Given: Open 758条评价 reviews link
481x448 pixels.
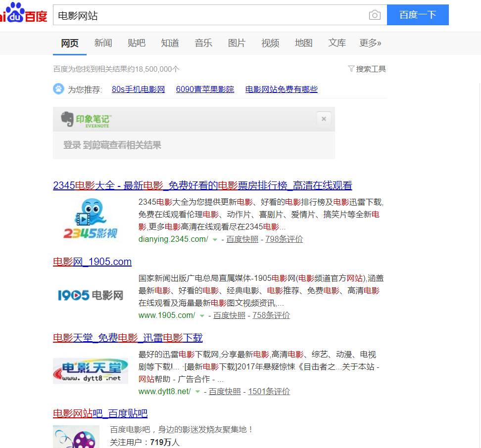Looking at the screenshot, I should [x=271, y=315].
